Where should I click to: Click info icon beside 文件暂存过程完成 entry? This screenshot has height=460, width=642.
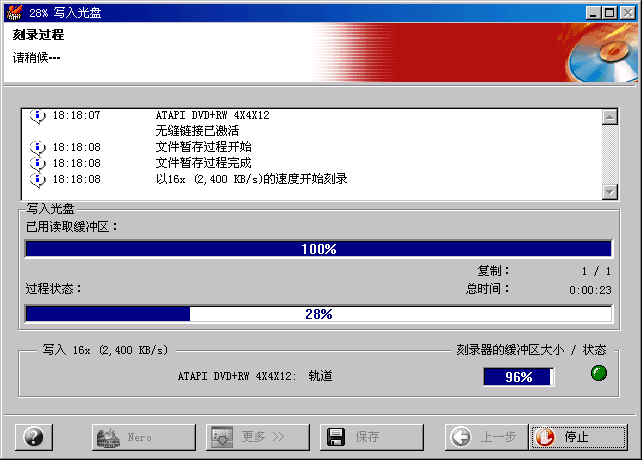38,163
